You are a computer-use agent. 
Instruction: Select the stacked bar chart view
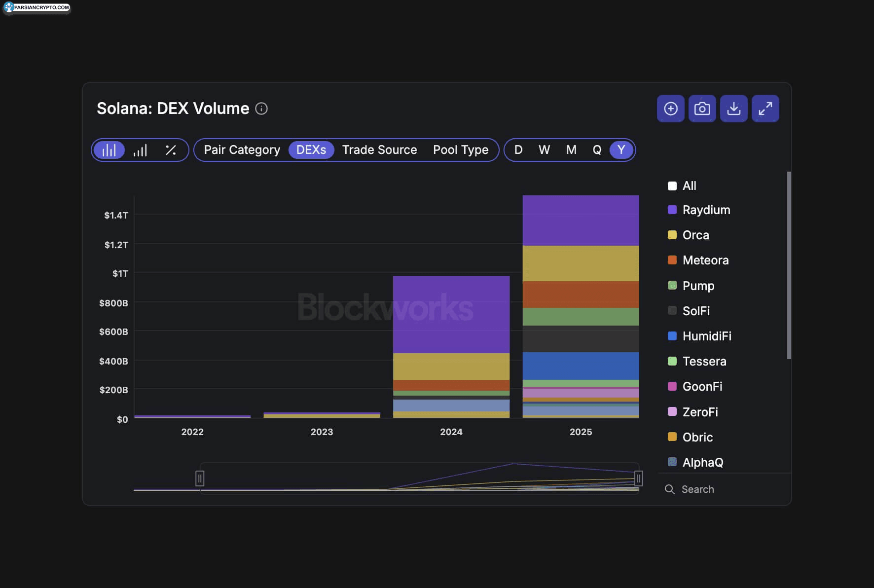pyautogui.click(x=109, y=150)
